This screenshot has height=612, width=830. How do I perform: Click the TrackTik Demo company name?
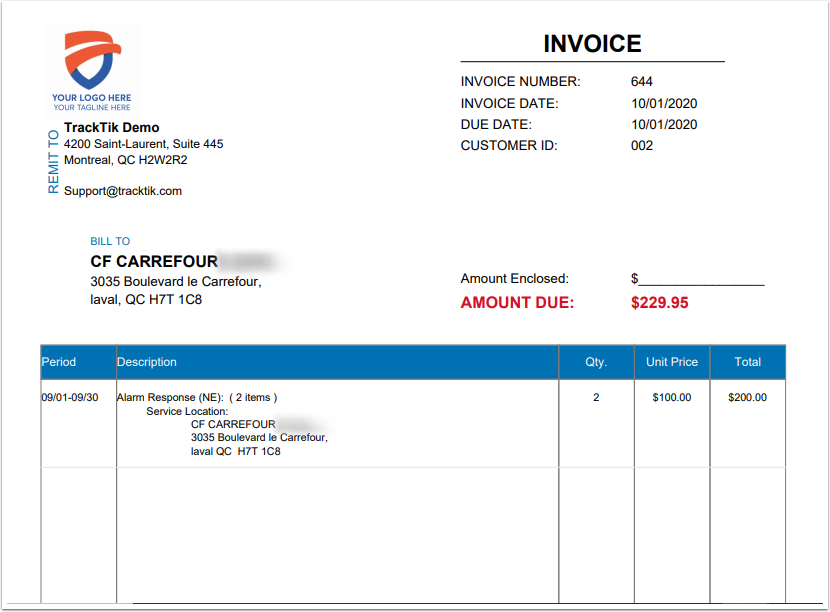pos(112,128)
